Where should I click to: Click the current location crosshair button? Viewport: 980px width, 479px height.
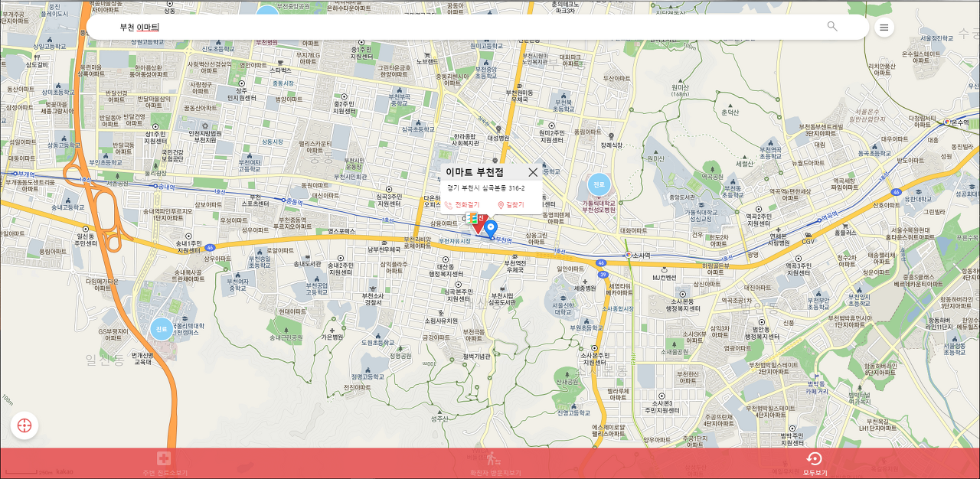click(x=24, y=425)
